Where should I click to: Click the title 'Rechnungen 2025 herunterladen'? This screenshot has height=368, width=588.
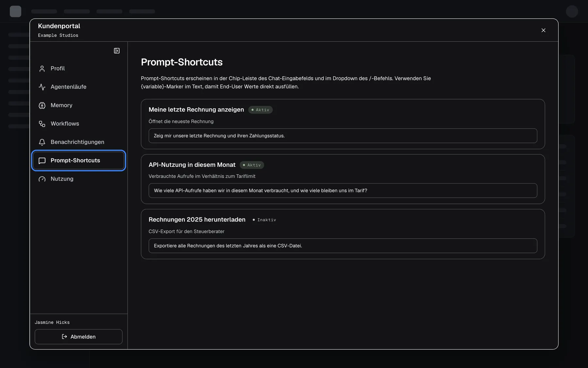[x=197, y=219]
